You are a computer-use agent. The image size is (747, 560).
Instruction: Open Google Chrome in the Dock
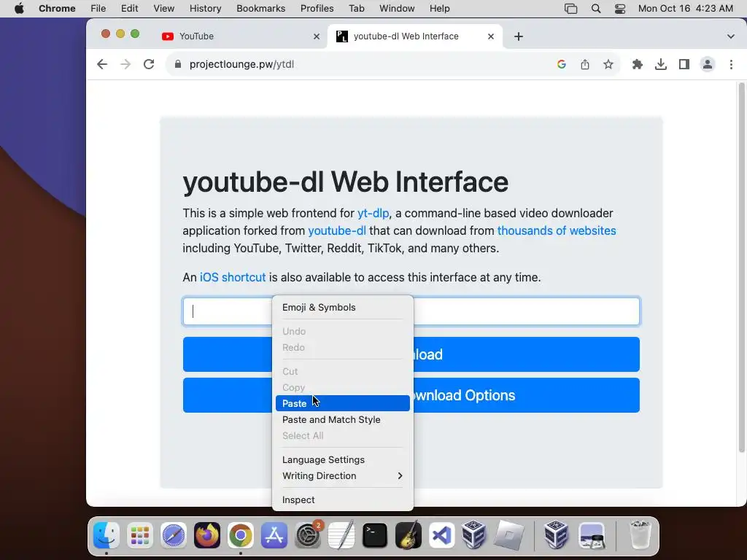tap(241, 535)
